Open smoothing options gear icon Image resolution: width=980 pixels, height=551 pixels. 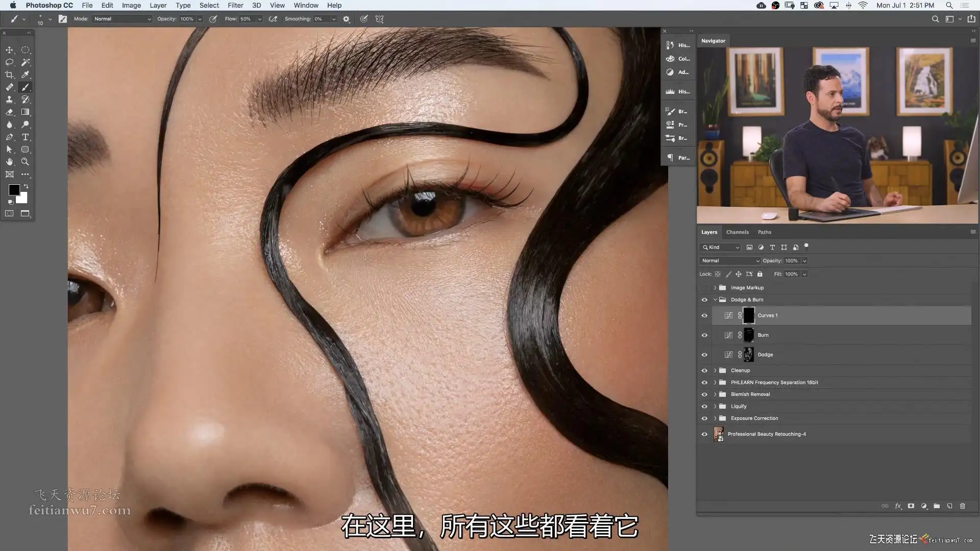(346, 19)
